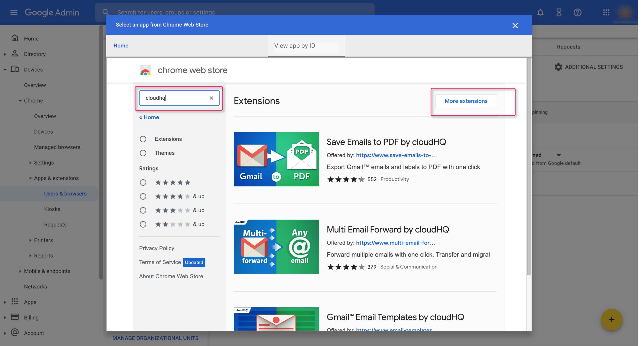Open Requests in the sidebar
644x346 pixels.
point(55,225)
